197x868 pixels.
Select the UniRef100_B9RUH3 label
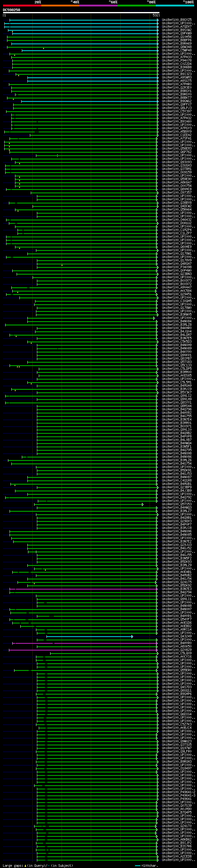pos(177,761)
